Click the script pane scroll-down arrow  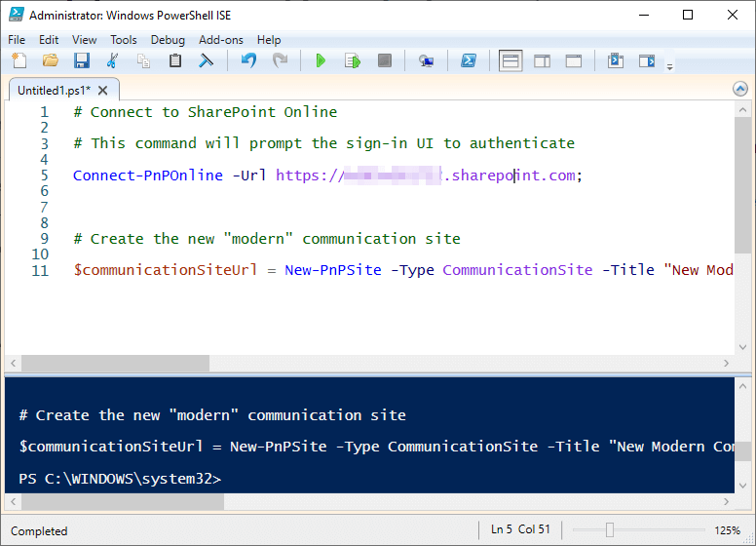point(742,347)
